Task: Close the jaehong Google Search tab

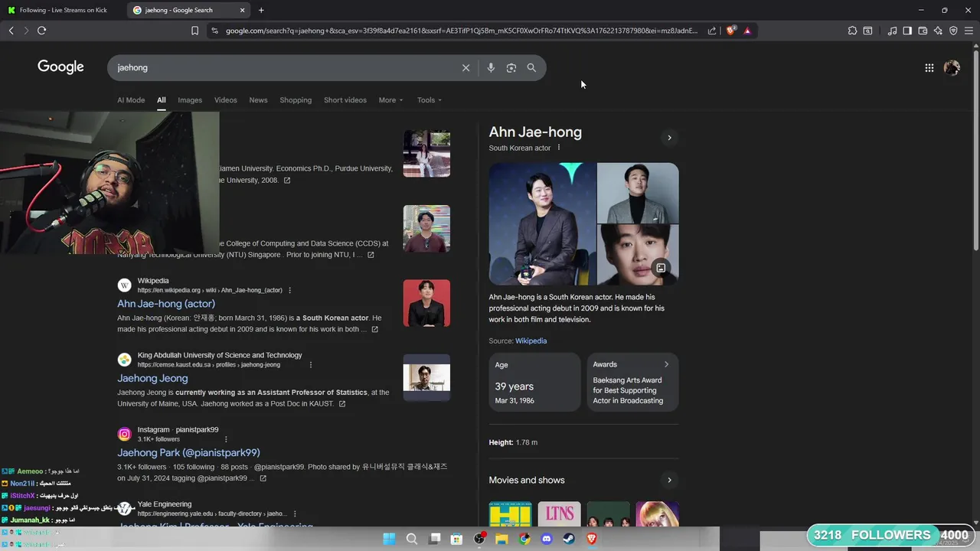Action: tap(243, 10)
